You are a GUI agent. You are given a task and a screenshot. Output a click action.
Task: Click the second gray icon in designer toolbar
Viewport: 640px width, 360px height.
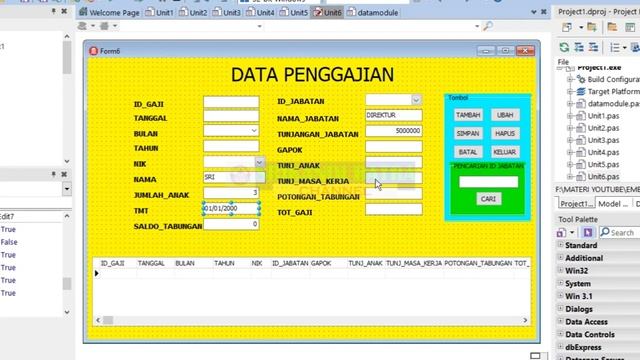tap(104, 26)
